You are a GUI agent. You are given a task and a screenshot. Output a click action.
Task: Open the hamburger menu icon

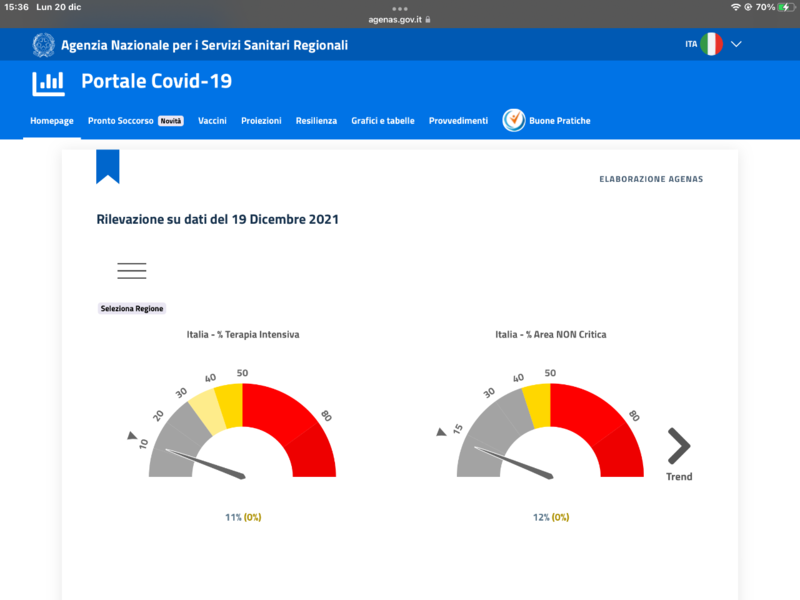[132, 270]
